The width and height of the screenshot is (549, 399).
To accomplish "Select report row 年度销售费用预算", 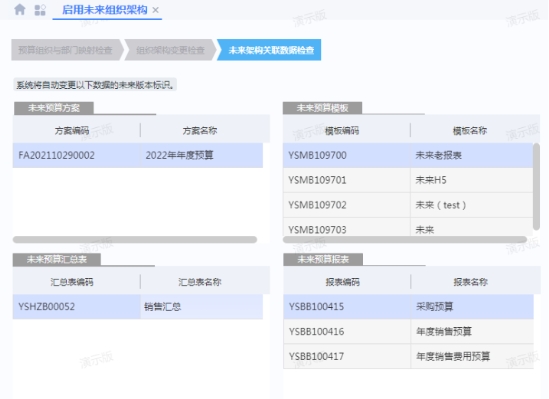I will tap(408, 356).
